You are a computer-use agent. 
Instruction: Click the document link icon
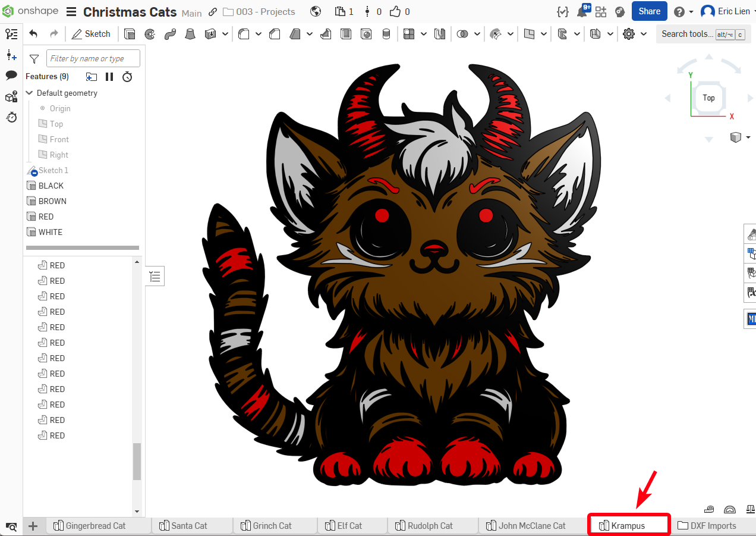tap(213, 12)
